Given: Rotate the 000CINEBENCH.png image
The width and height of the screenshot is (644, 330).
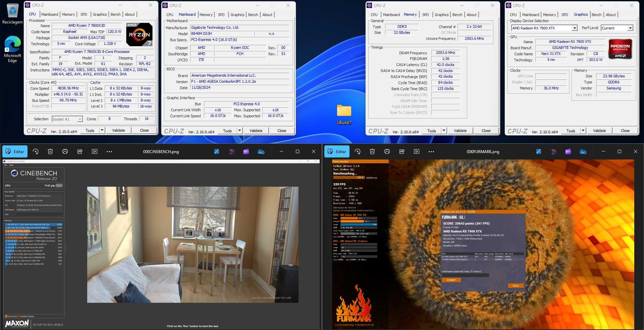Looking at the screenshot, I should click(x=36, y=151).
